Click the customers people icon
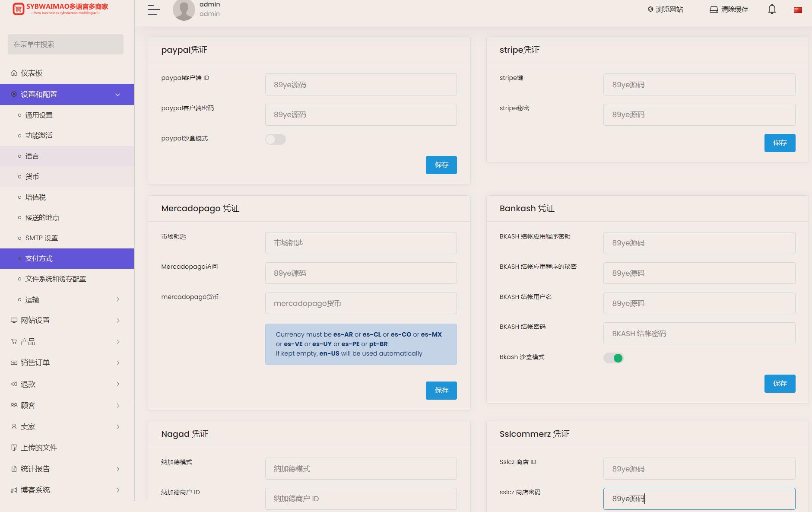 [14, 405]
